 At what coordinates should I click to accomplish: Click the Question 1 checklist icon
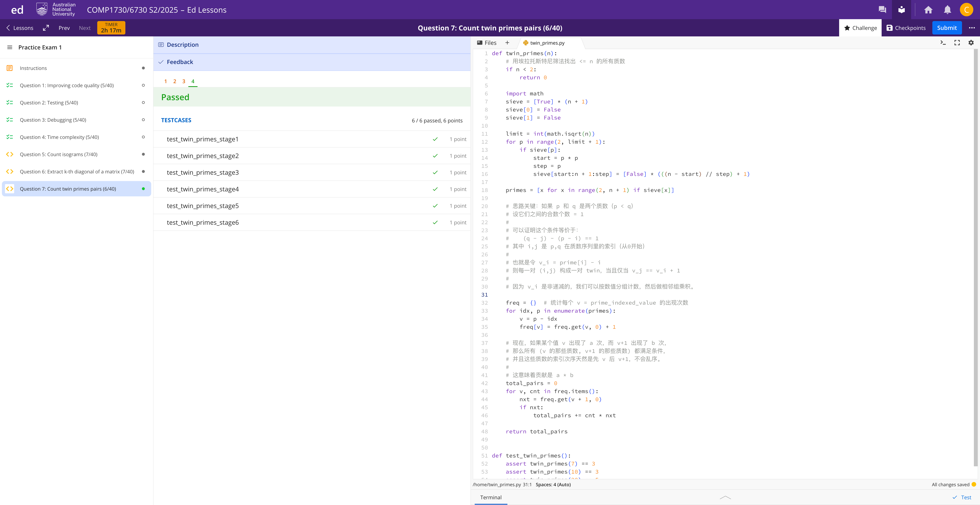(x=10, y=85)
